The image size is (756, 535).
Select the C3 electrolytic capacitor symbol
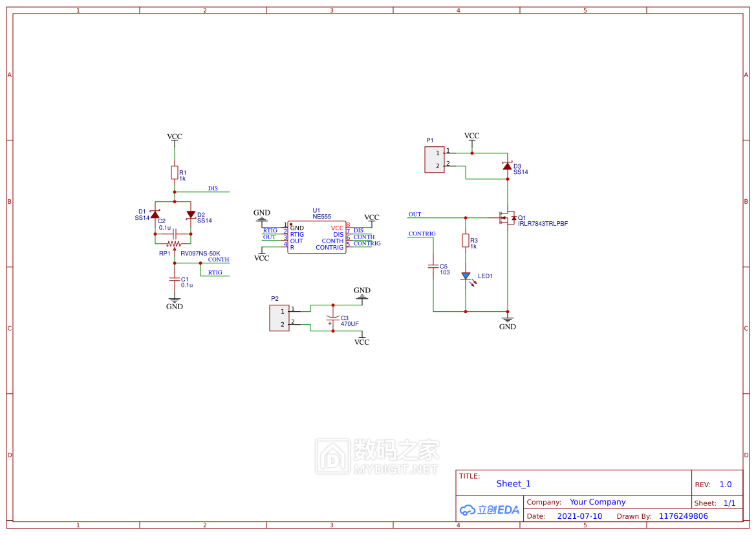click(x=332, y=318)
